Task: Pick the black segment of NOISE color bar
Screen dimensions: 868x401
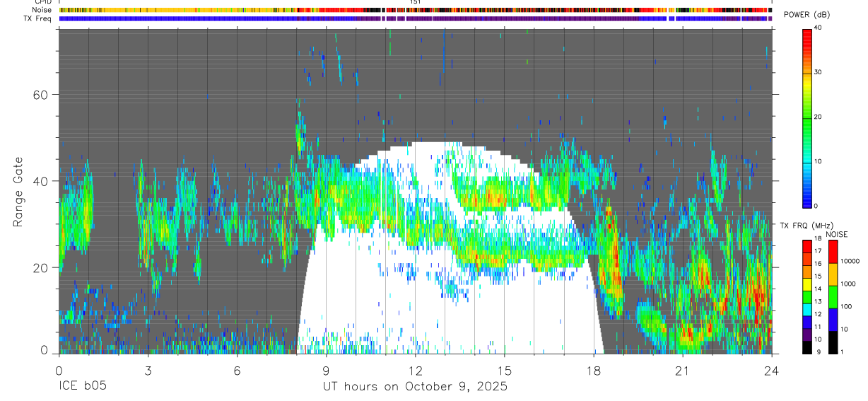Action: point(832,342)
